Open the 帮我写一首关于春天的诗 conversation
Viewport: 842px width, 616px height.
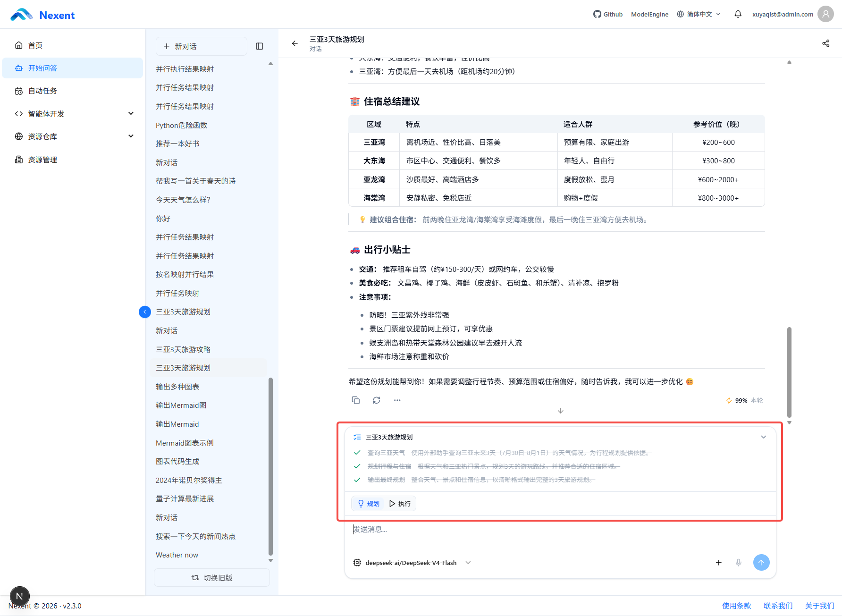208,181
